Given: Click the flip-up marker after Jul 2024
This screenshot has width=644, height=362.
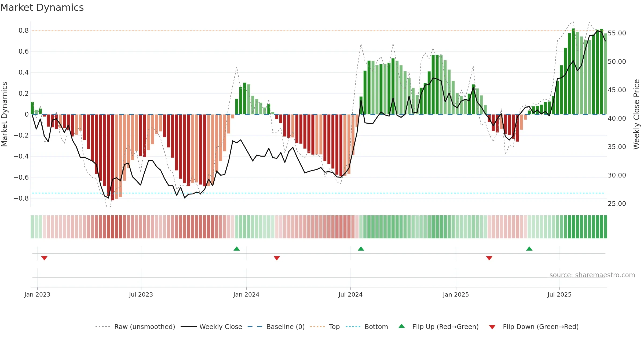Looking at the screenshot, I should point(361,249).
